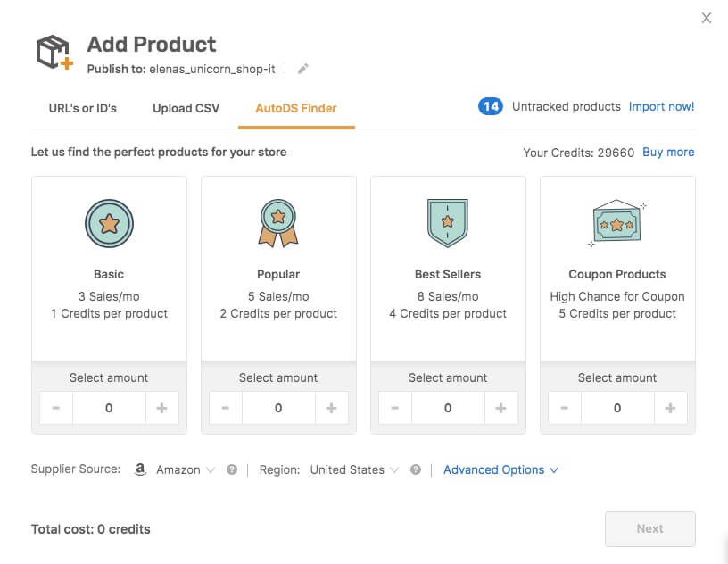Open the Supplier Source help tooltip
The image size is (728, 564).
(231, 469)
